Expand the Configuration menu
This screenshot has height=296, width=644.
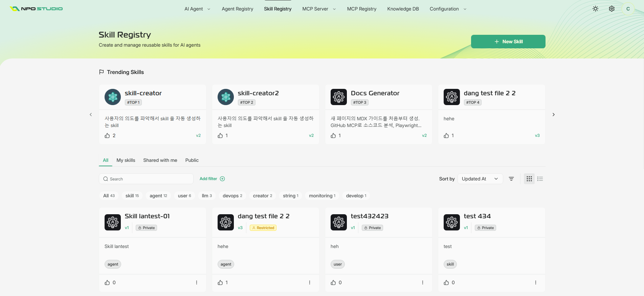(448, 9)
